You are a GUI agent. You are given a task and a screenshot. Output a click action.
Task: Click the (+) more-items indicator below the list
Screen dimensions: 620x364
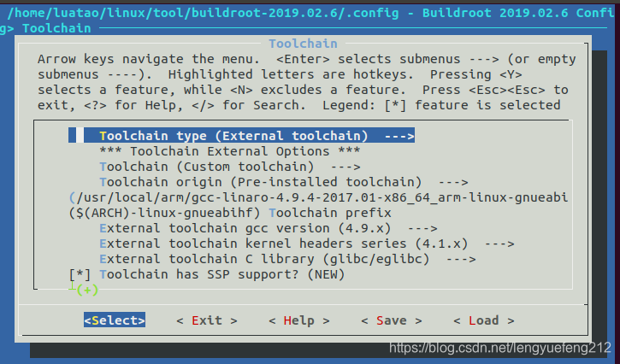(87, 291)
